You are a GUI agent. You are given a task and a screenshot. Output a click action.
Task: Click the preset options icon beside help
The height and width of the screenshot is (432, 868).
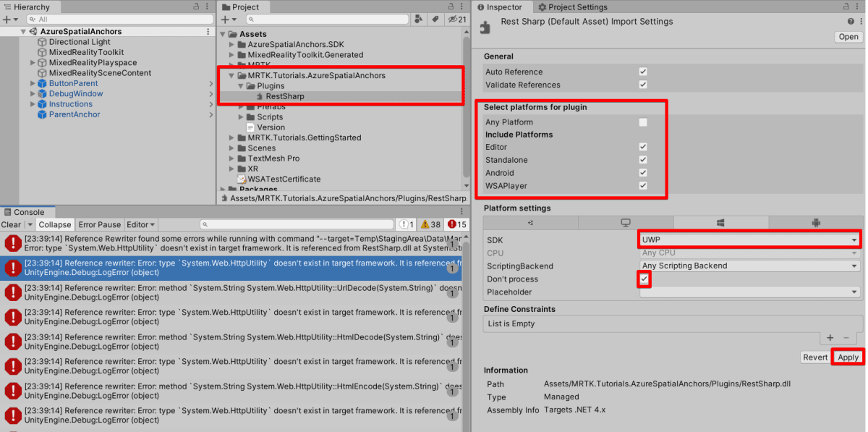click(x=860, y=22)
